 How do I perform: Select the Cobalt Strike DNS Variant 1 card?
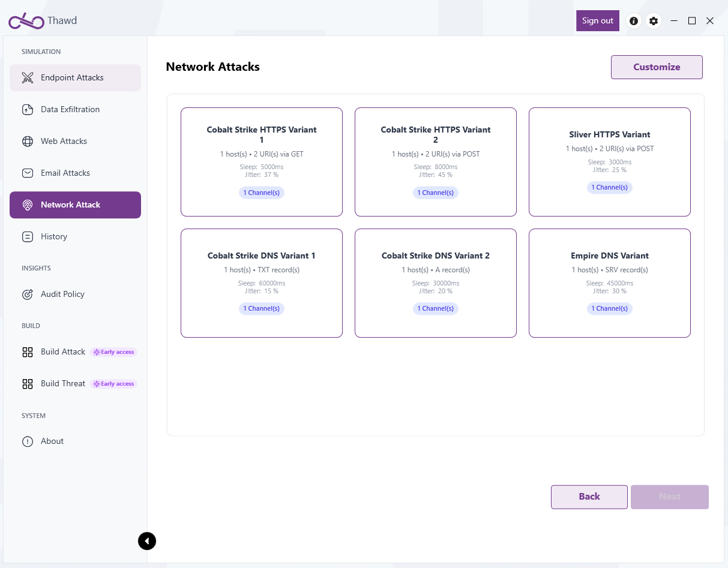pyautogui.click(x=262, y=283)
